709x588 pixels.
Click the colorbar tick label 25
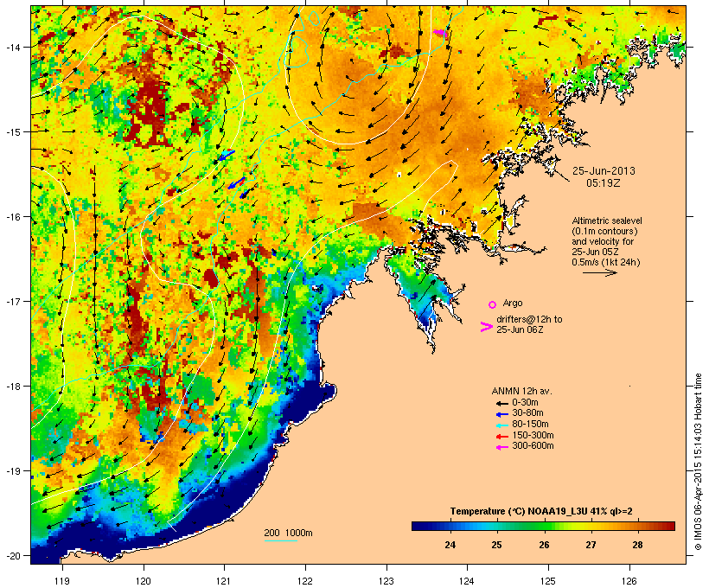[x=496, y=545]
